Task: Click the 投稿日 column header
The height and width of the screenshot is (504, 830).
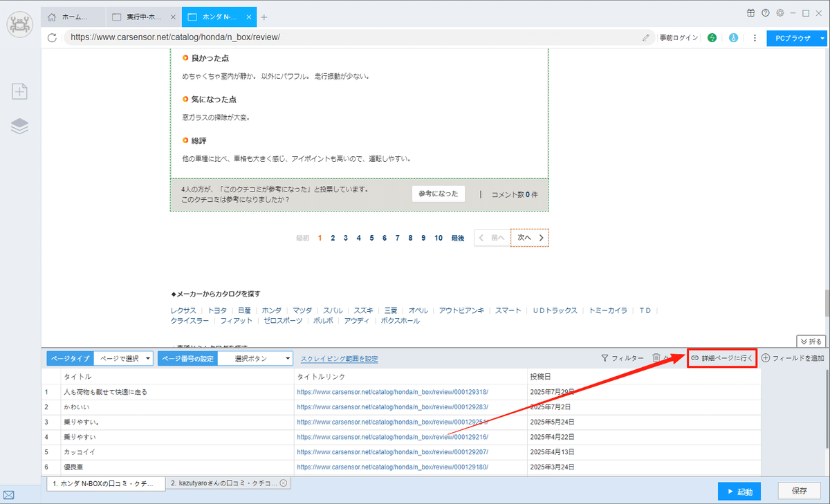Action: (x=644, y=377)
